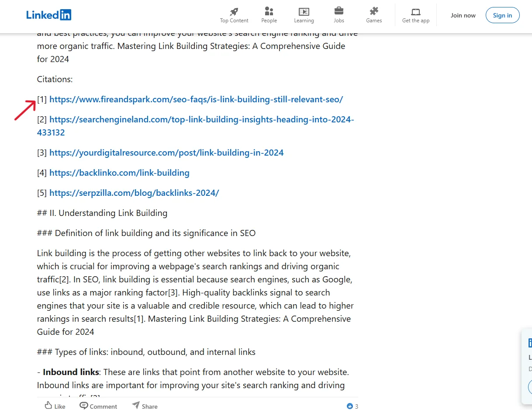Open the serpzilla.com backlinks article
This screenshot has width=532, height=410.
click(x=134, y=193)
